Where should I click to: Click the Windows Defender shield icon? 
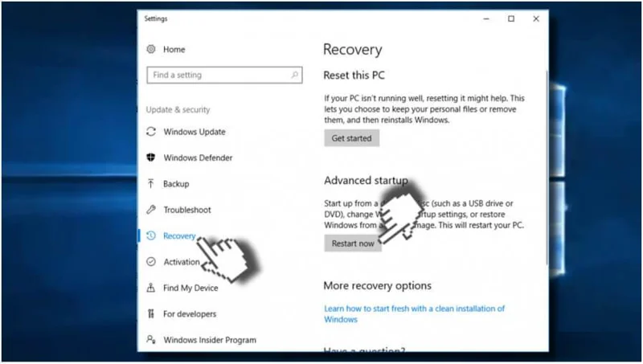pyautogui.click(x=151, y=157)
